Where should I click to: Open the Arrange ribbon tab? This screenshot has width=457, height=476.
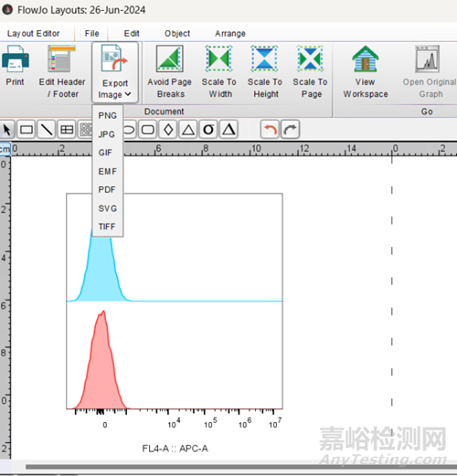[x=230, y=33]
